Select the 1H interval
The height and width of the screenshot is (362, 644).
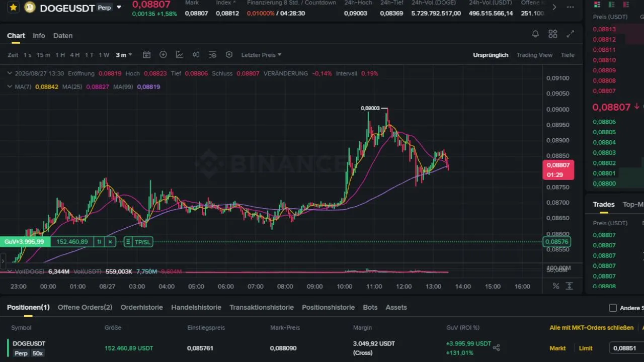click(x=60, y=55)
